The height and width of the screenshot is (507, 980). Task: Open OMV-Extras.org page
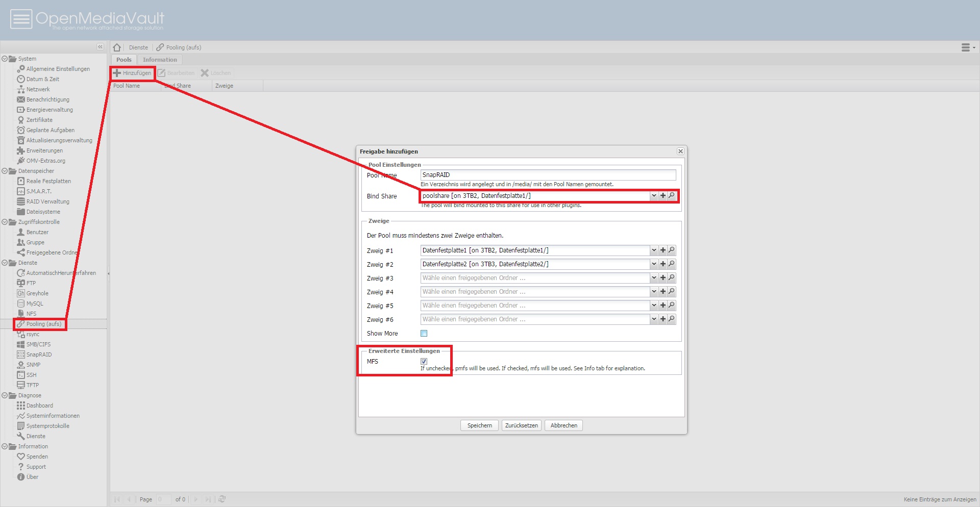(45, 161)
